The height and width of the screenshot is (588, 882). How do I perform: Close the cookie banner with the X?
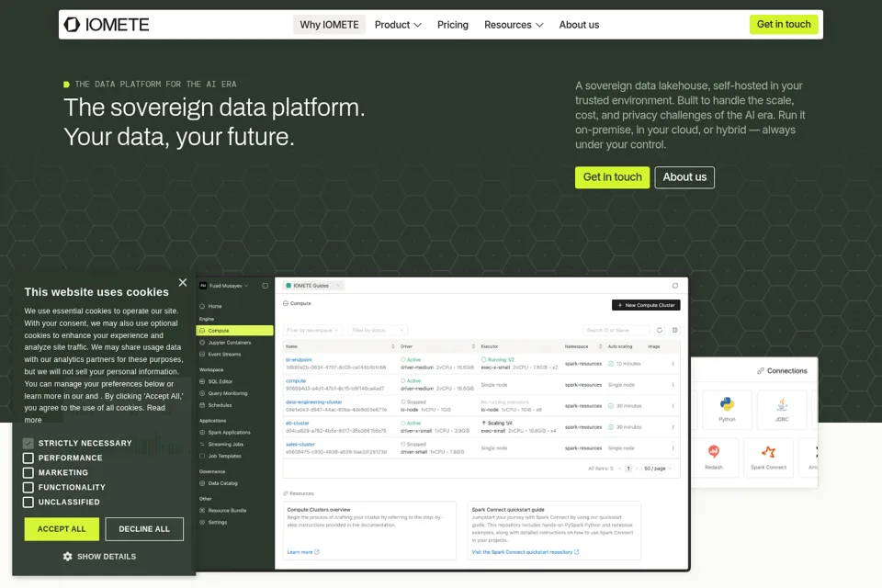click(x=183, y=282)
